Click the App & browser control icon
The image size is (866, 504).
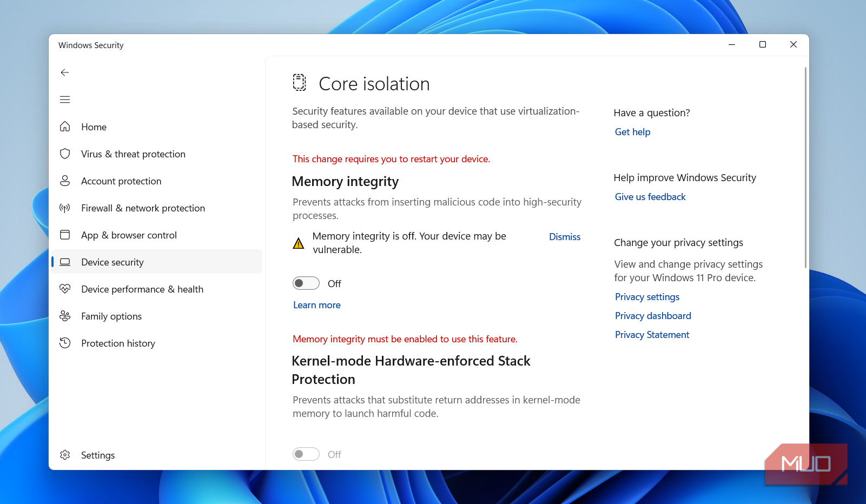65,235
